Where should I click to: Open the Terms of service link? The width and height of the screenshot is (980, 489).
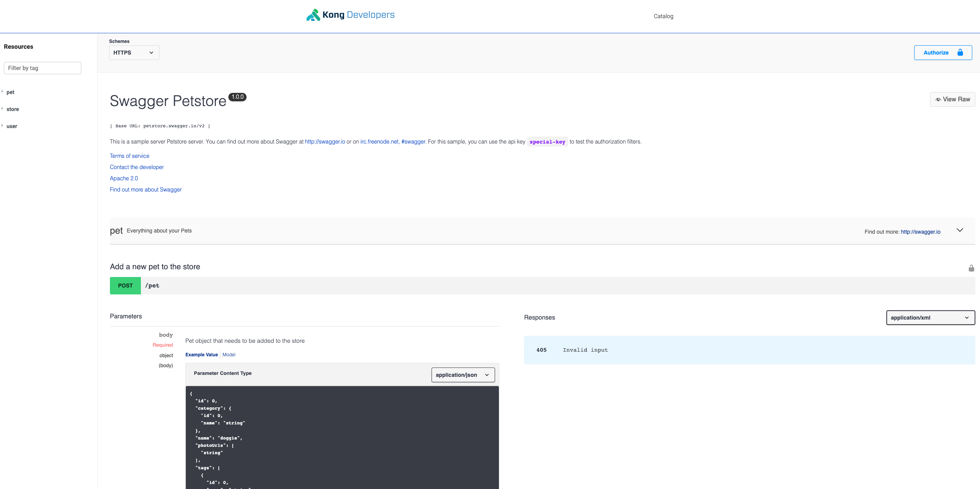point(129,156)
